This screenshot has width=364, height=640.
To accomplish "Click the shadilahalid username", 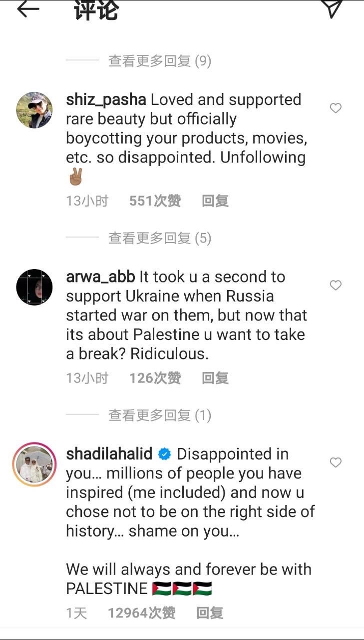I will pyautogui.click(x=109, y=454).
